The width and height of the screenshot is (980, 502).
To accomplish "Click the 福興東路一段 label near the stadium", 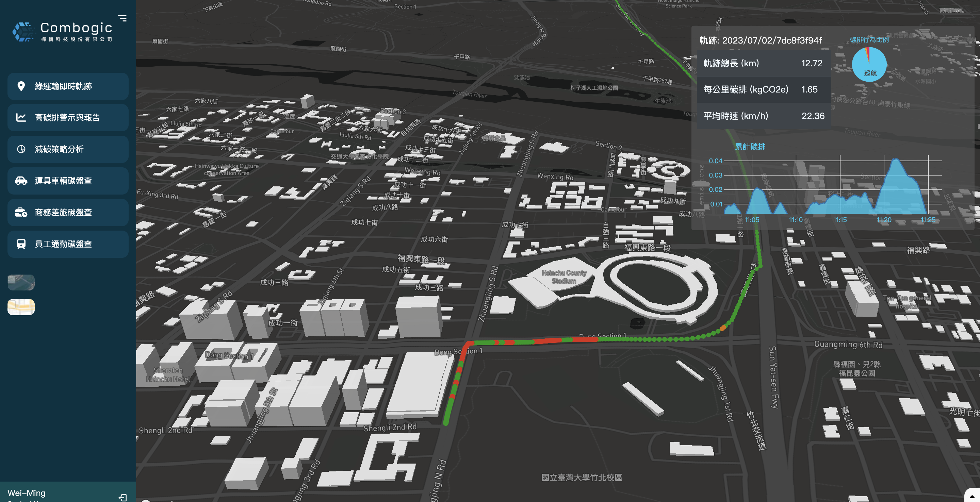I will [647, 248].
